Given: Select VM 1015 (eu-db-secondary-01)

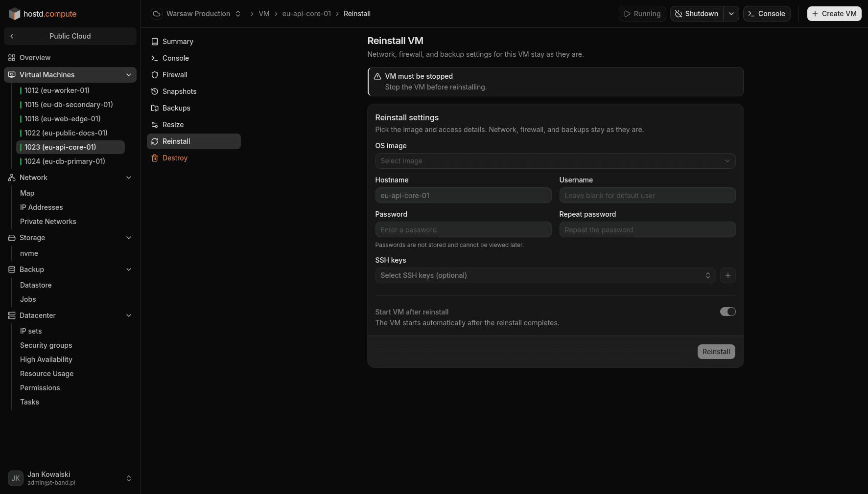Looking at the screenshot, I should [70, 105].
